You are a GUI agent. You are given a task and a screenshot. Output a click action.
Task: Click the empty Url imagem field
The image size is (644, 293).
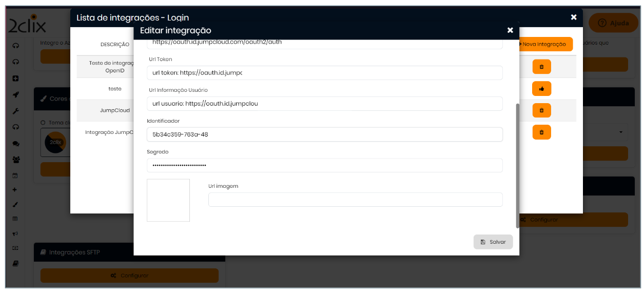tap(355, 200)
